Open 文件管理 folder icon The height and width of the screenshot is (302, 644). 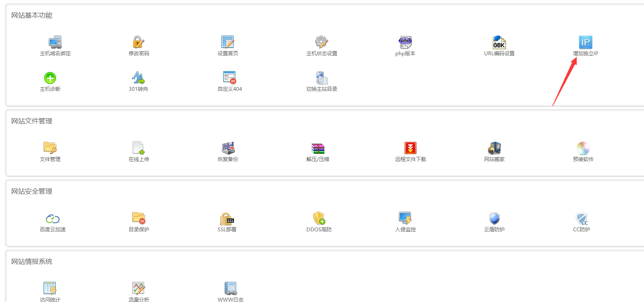pyautogui.click(x=50, y=148)
